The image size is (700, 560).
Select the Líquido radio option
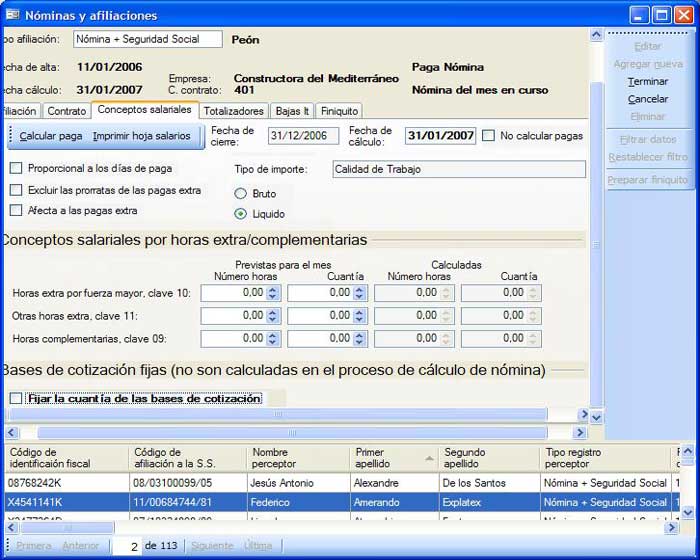[240, 214]
